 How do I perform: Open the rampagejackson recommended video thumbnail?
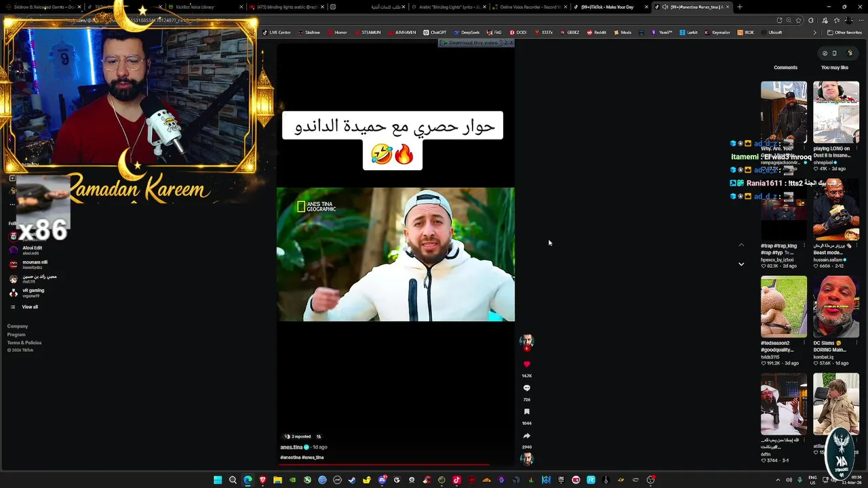(x=784, y=112)
